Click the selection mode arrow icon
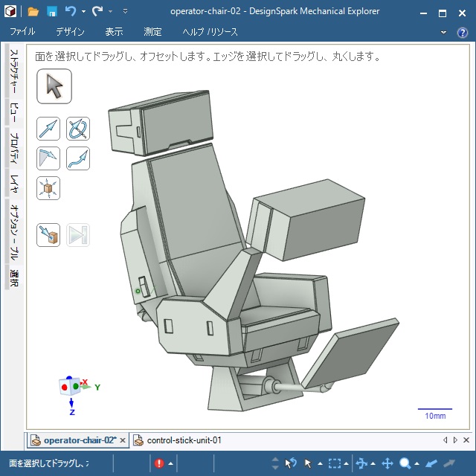 point(308,463)
